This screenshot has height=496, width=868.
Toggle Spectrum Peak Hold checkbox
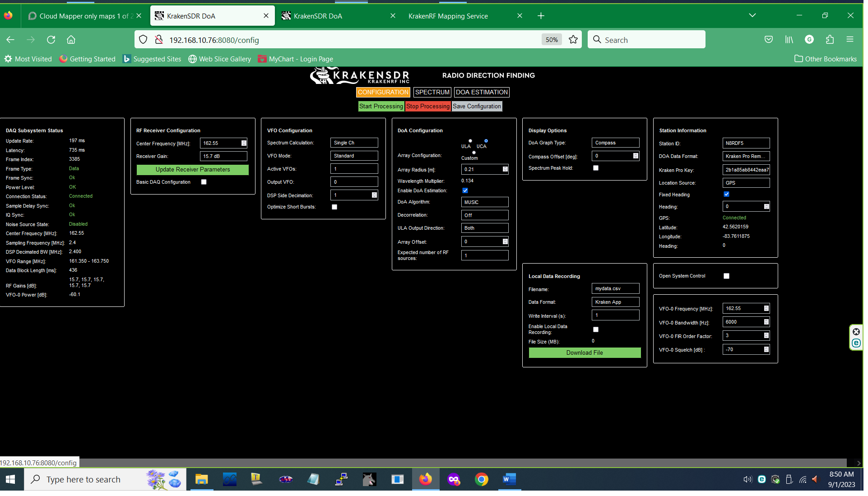pyautogui.click(x=596, y=168)
